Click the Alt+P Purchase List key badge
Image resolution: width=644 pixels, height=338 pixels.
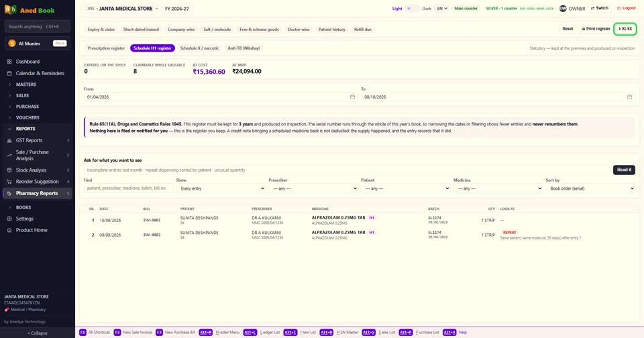(x=406, y=332)
